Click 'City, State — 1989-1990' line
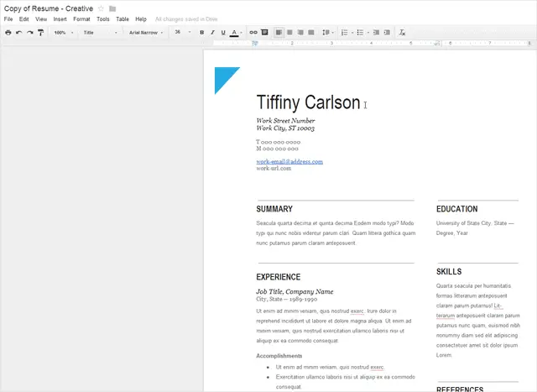 pyautogui.click(x=287, y=299)
